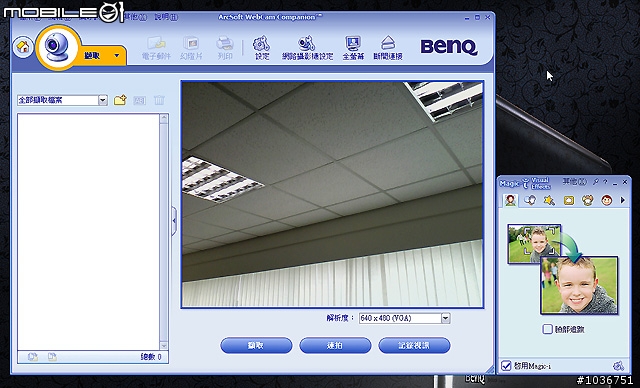The height and width of the screenshot is (388, 640).
Task: Select the red-haired cartoon face tab
Action: (607, 200)
